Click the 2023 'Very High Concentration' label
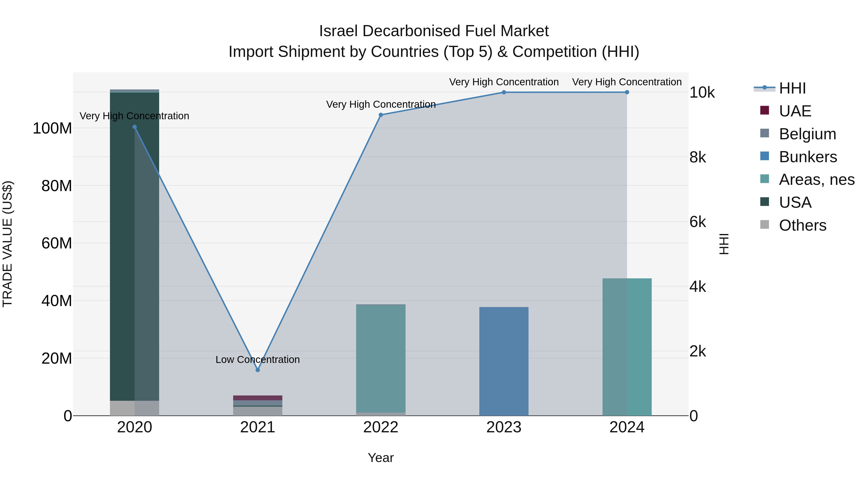 coord(504,82)
